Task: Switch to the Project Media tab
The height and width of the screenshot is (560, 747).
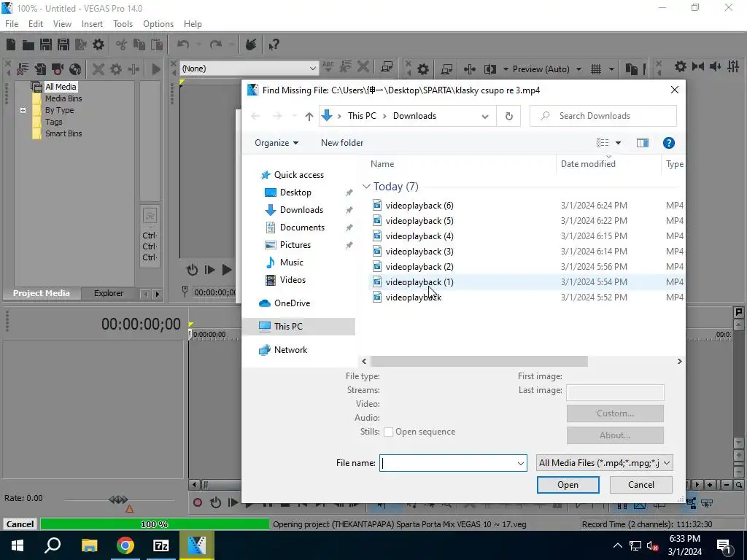Action: coord(42,293)
